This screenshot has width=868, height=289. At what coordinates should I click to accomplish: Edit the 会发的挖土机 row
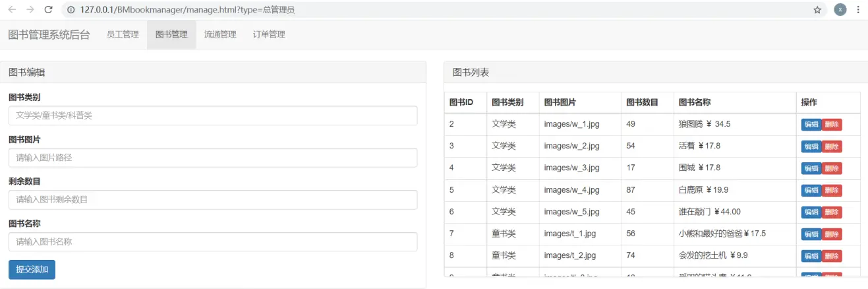(x=811, y=256)
